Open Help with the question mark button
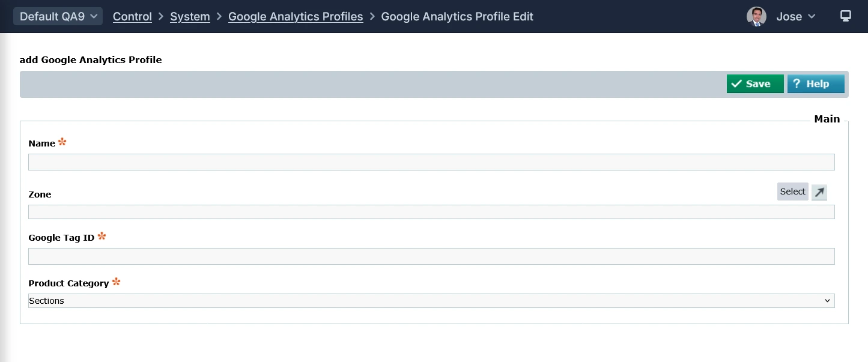 815,84
